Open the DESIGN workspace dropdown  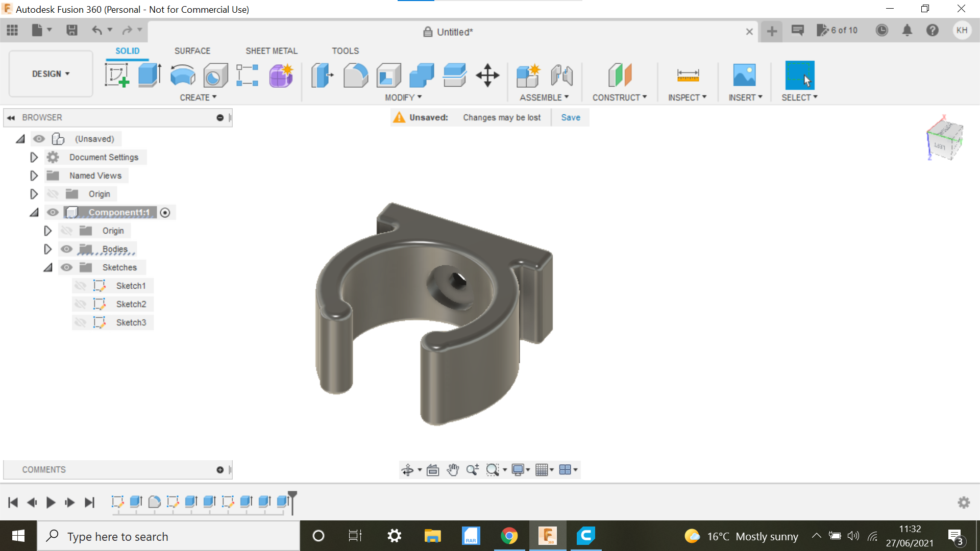[x=51, y=74]
